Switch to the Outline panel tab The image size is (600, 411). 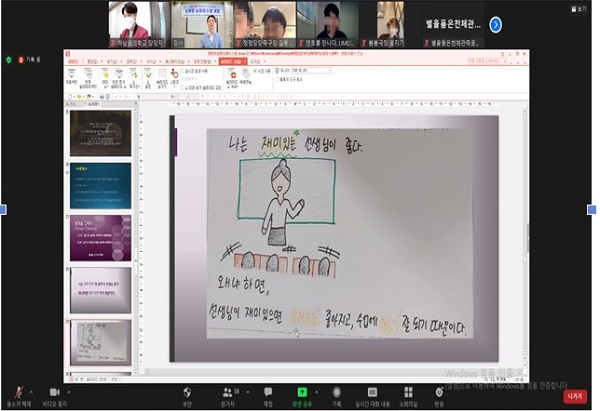(71, 104)
